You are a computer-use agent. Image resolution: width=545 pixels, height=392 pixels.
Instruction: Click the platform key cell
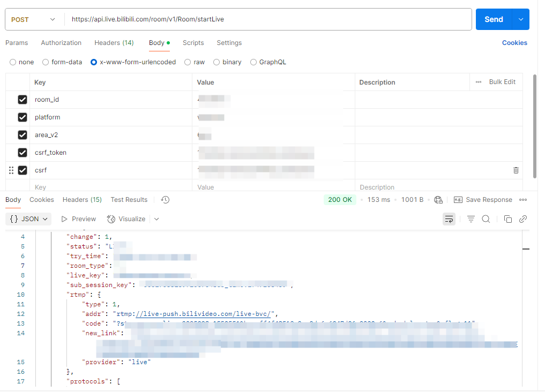111,117
